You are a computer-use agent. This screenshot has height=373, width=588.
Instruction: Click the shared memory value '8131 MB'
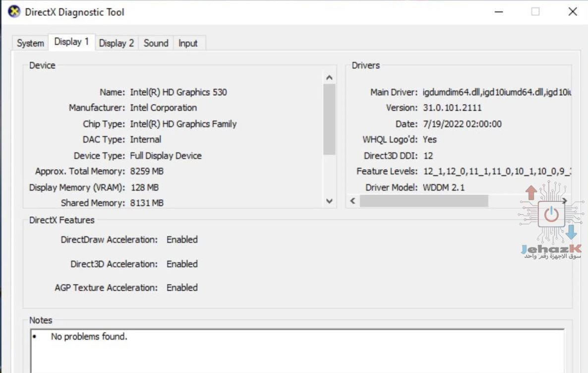[147, 203]
